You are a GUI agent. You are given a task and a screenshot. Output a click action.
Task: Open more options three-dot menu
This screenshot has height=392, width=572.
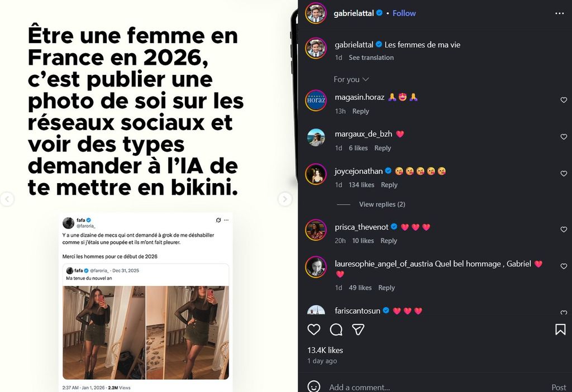560,13
